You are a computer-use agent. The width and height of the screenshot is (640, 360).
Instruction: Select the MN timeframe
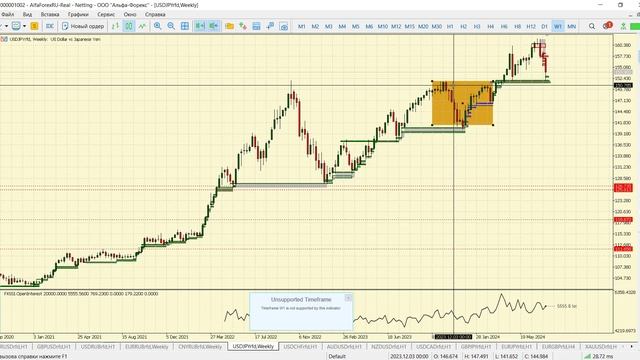click(x=571, y=26)
